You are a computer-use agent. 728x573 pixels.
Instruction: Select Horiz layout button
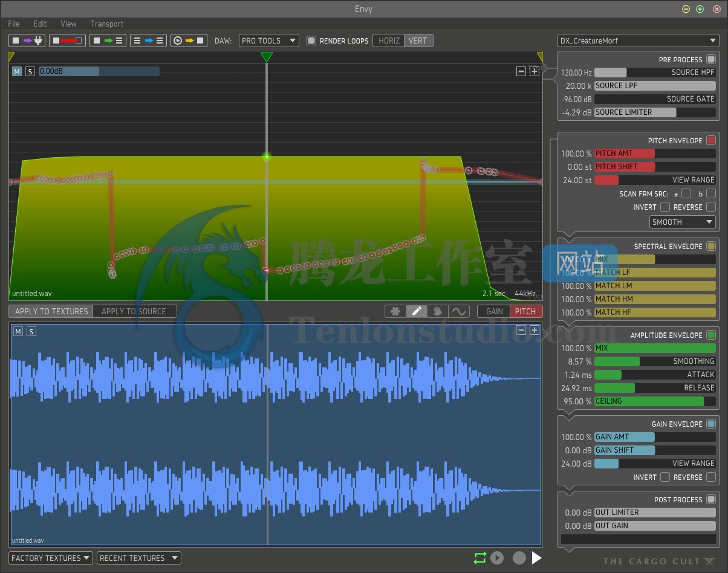[x=388, y=40]
